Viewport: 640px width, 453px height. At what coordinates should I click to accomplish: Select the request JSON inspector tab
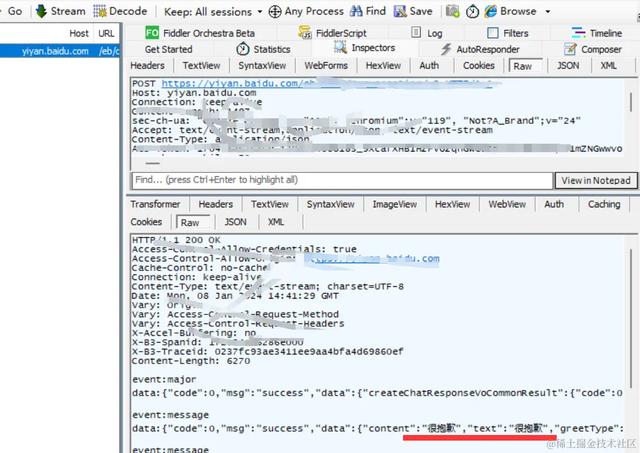[x=568, y=65]
